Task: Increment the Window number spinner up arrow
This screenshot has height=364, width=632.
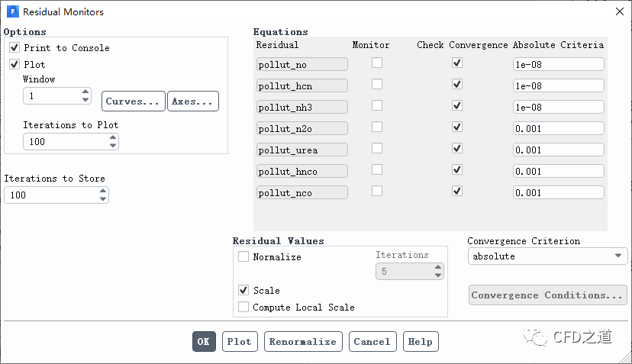Action: click(x=85, y=92)
